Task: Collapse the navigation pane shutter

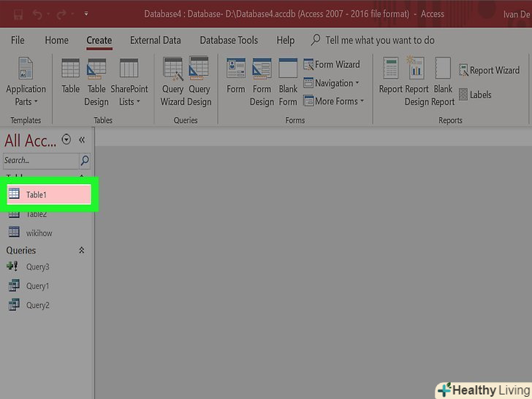Action: (x=82, y=140)
